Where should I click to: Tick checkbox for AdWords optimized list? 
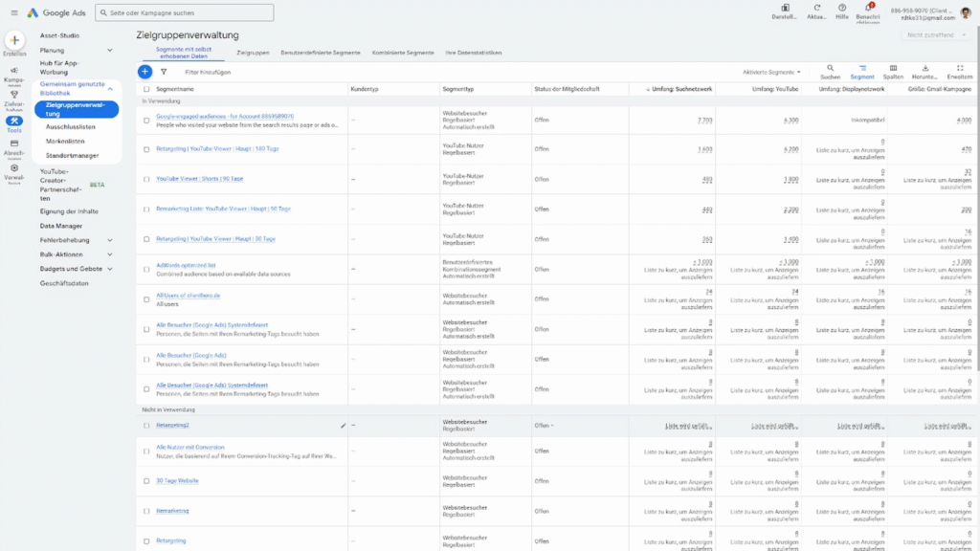(146, 269)
